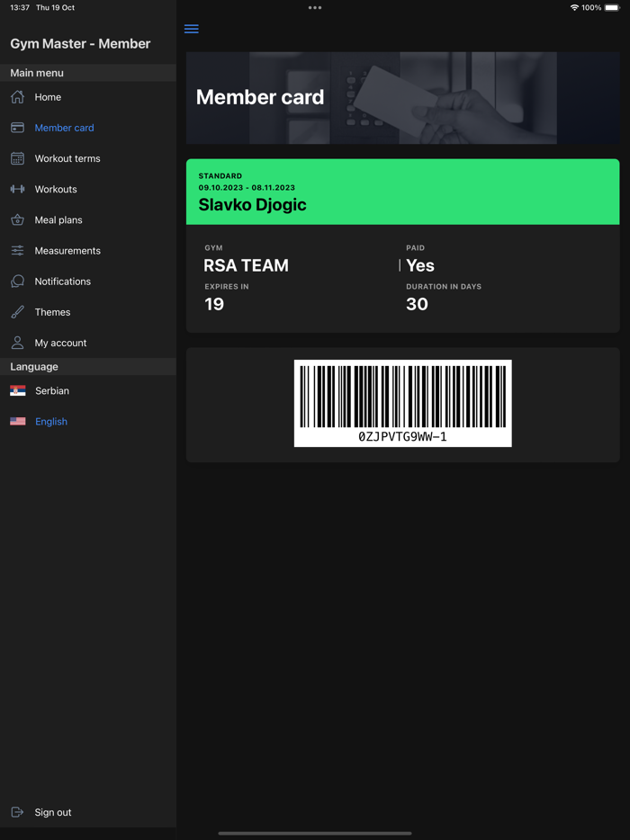Tap the battery indicator icon
Image resolution: width=630 pixels, height=840 pixels.
(612, 7)
